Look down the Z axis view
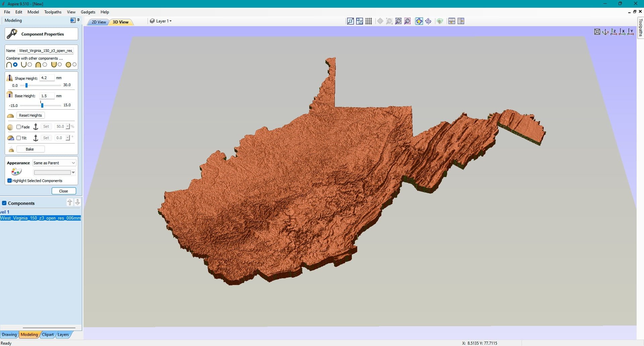 [x=614, y=32]
